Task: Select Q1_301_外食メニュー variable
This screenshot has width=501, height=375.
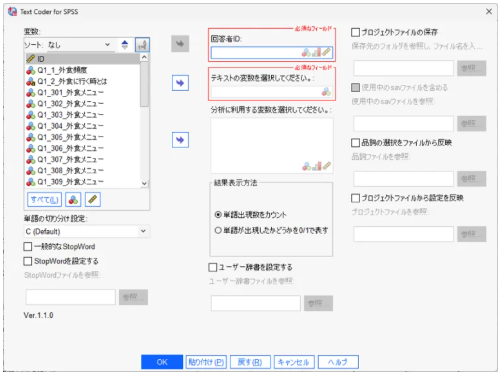Action: [x=83, y=92]
